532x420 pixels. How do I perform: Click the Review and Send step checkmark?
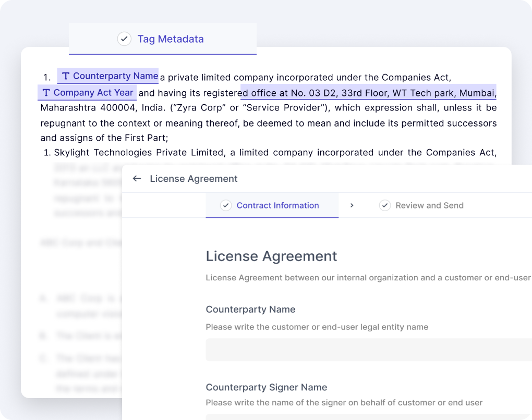tap(385, 205)
